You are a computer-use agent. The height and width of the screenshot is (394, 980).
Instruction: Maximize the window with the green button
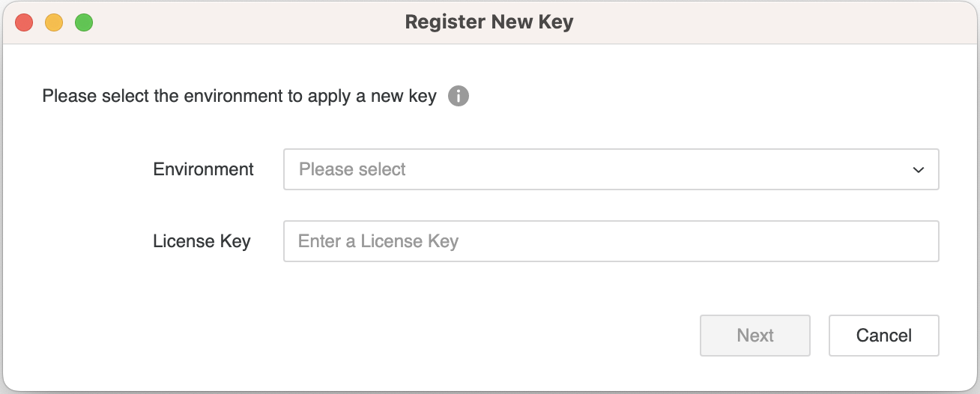84,22
